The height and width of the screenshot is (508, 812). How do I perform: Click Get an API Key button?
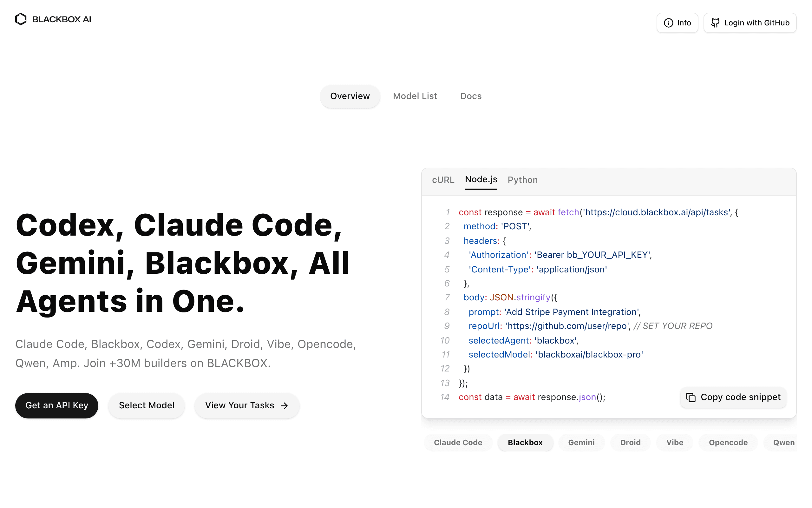click(x=57, y=405)
